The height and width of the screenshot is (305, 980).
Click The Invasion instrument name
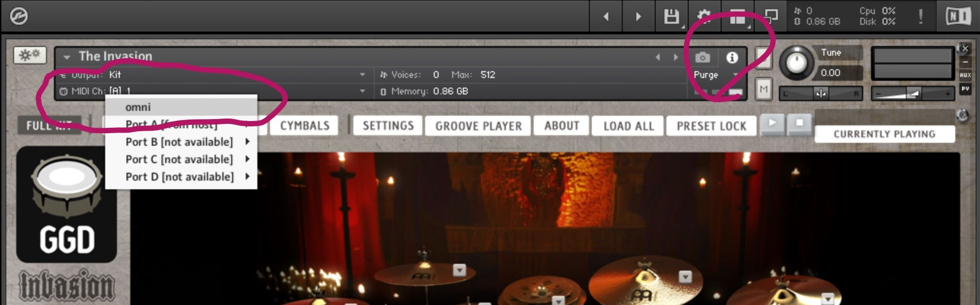click(115, 57)
